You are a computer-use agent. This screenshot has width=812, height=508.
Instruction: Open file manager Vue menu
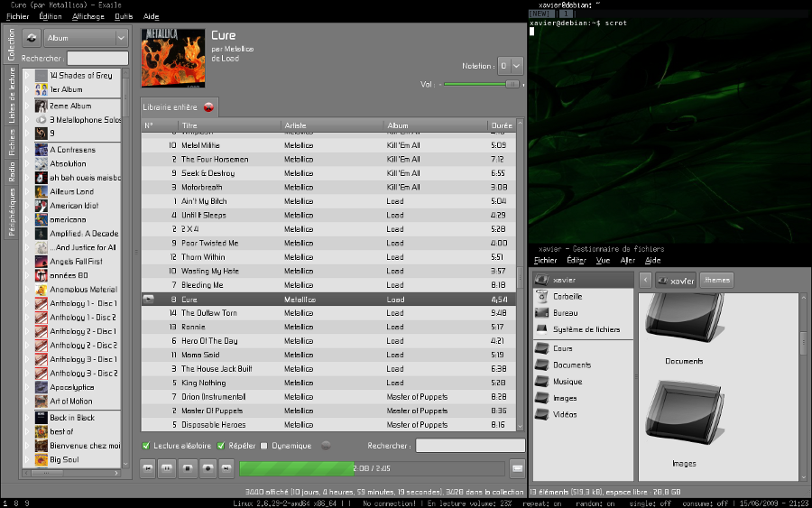click(603, 261)
